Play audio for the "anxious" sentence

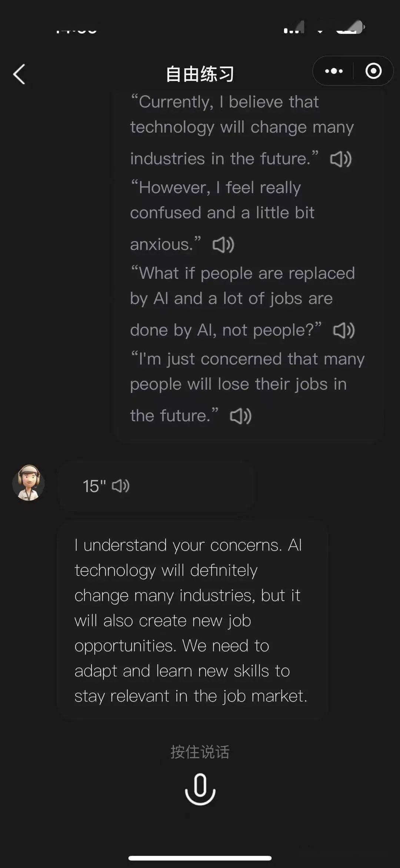click(223, 245)
